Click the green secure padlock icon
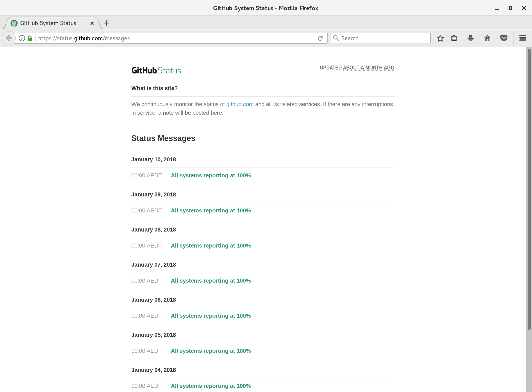Screen dimensions: 532x392 (x=30, y=38)
